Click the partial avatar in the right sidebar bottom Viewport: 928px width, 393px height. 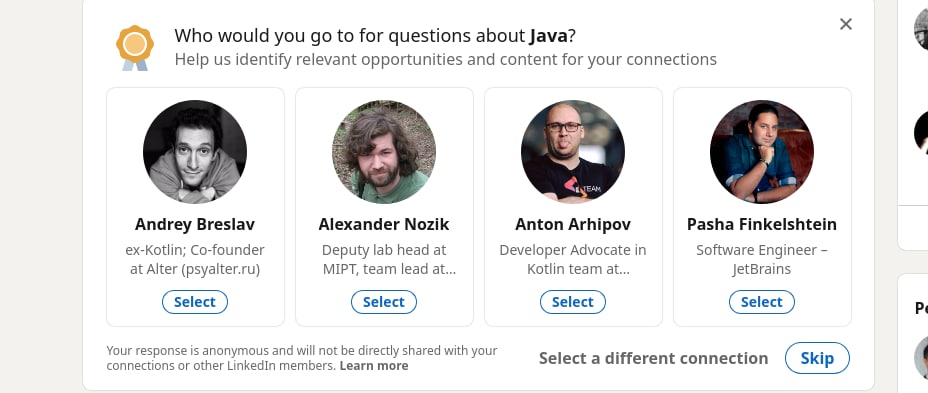pos(921,357)
